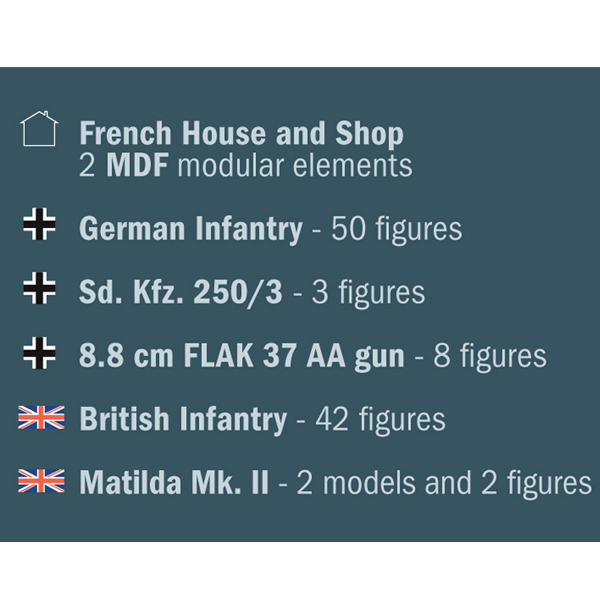Click the German cross beside Sd. Kfz. 250/3
This screenshot has height=600, width=600.
(x=39, y=288)
